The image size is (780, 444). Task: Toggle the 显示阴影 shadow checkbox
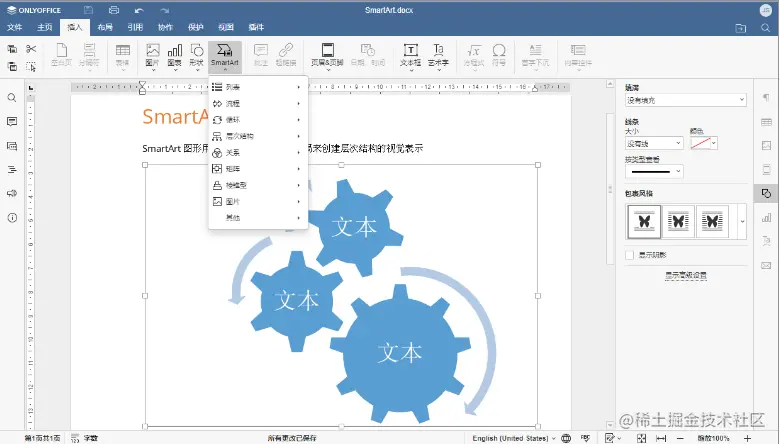pos(630,255)
